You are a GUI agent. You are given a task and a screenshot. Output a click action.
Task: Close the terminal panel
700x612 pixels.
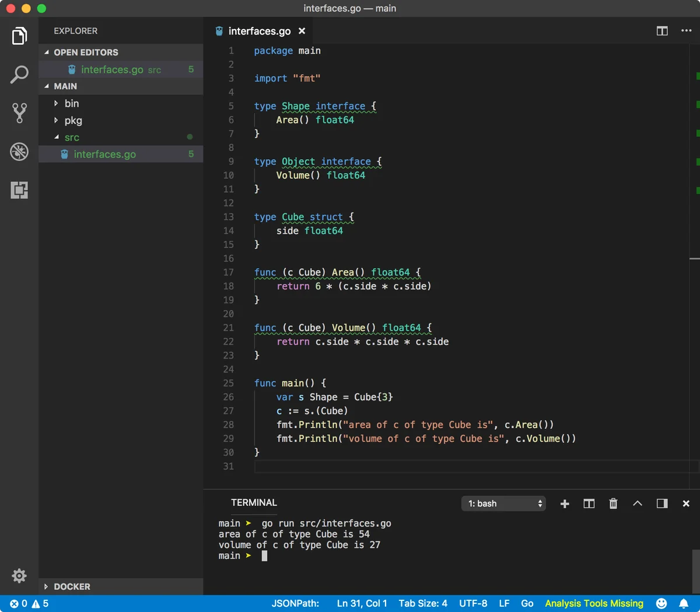[x=686, y=504]
